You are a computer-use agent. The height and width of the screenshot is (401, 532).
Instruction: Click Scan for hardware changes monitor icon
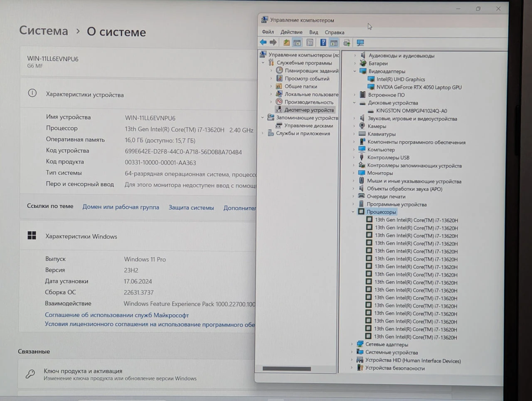360,42
